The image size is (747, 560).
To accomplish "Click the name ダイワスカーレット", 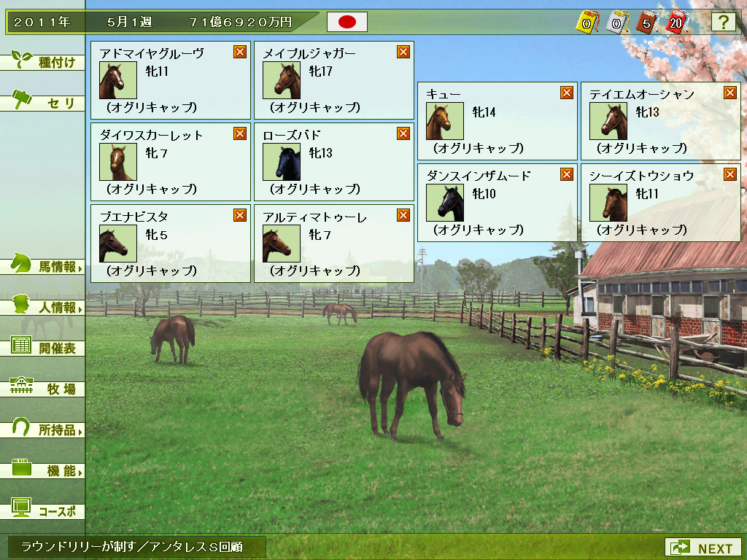I will pos(152,135).
